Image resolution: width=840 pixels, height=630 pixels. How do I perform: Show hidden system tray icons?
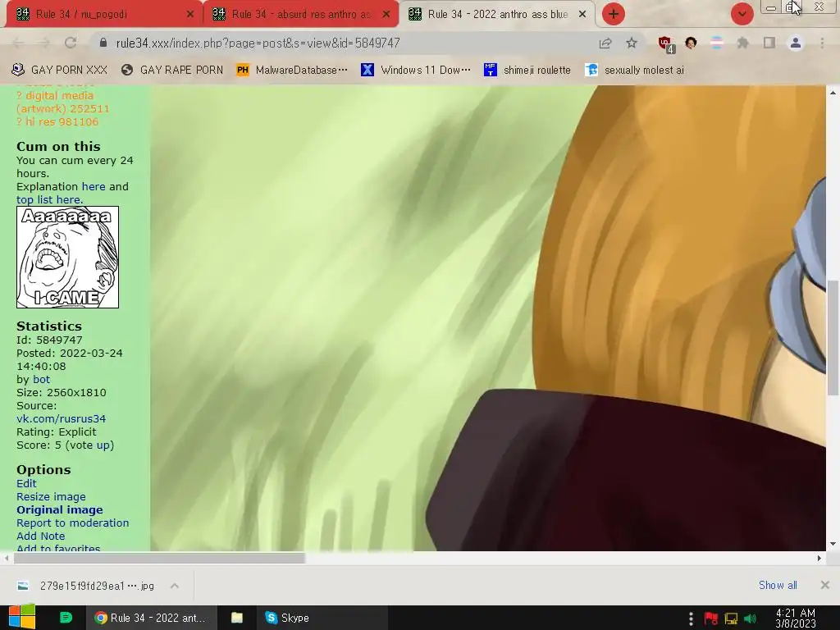point(691,619)
